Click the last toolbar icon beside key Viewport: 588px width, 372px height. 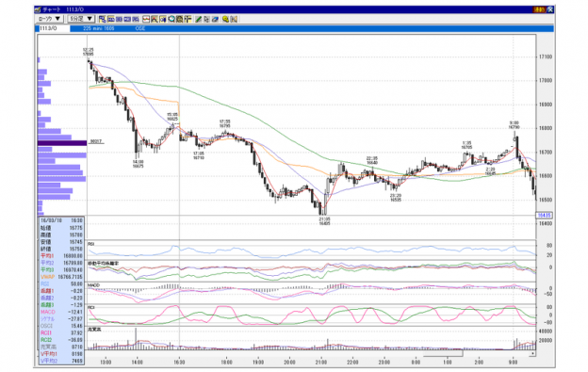[234, 19]
